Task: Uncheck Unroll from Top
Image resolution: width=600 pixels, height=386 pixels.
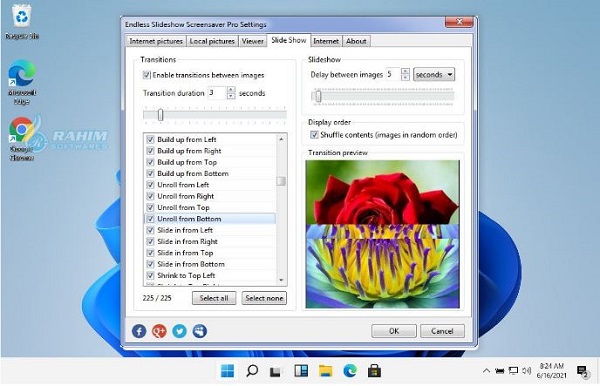Action: coord(150,207)
